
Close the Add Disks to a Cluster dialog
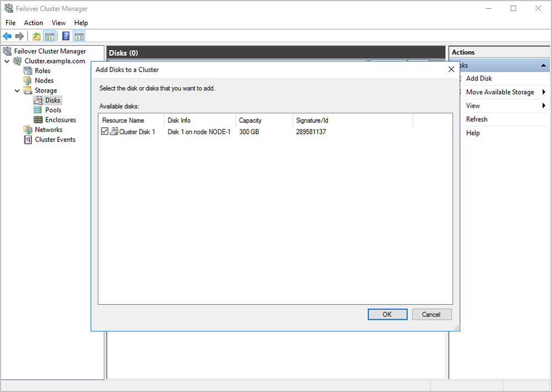tap(452, 69)
